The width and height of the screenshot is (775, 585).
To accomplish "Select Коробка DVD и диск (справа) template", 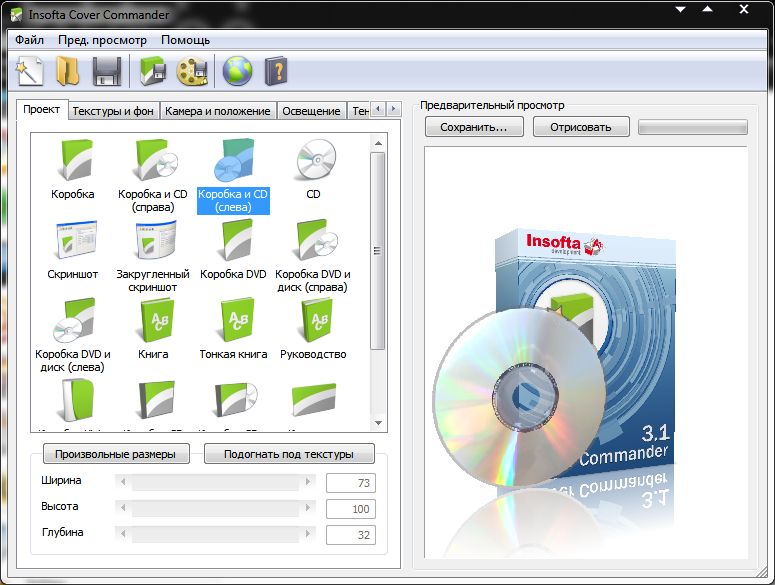I will click(x=313, y=256).
